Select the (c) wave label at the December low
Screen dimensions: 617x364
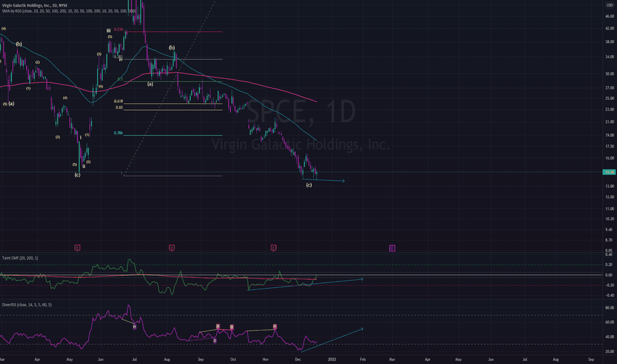[x=309, y=185]
